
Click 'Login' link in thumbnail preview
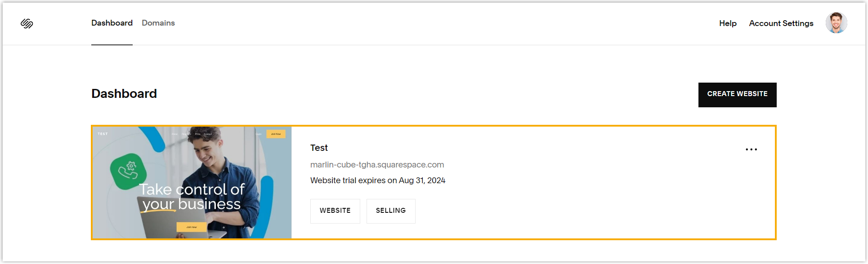pos(259,134)
